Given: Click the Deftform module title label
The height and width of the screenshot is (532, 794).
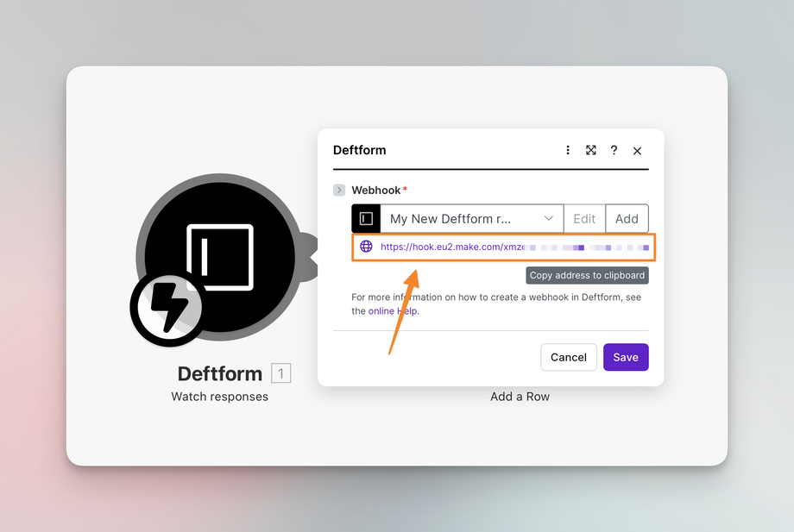Looking at the screenshot, I should pyautogui.click(x=220, y=373).
